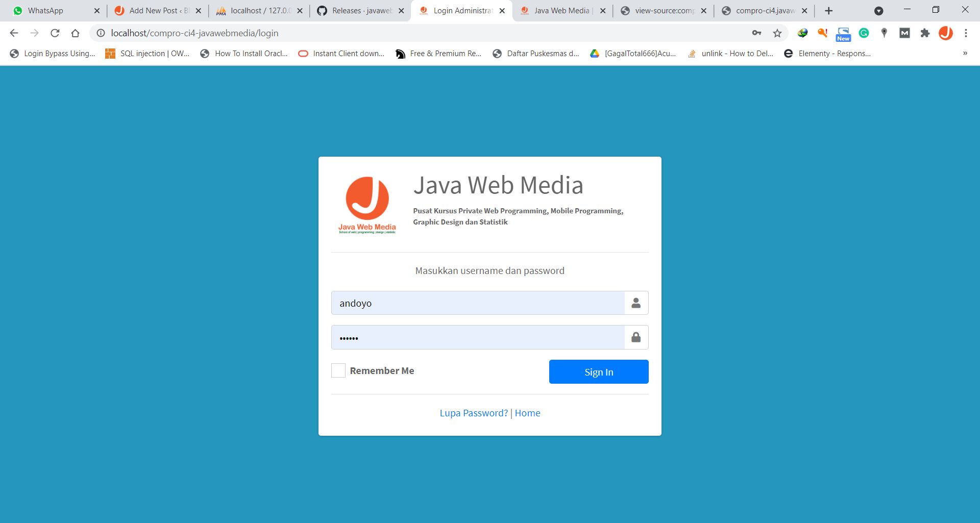Open the dark circle extension dropdown

(879, 11)
